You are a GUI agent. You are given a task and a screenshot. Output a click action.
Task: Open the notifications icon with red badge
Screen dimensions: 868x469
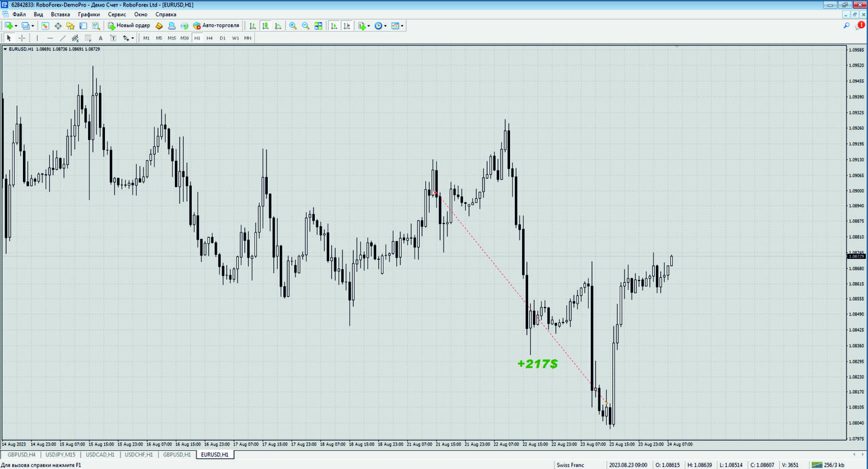tap(860, 26)
